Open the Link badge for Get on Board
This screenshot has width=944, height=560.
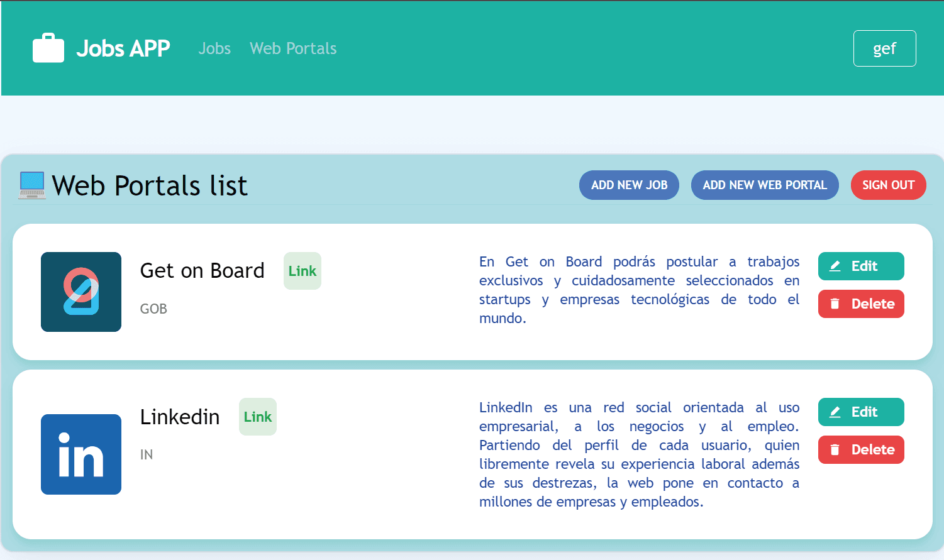(303, 271)
